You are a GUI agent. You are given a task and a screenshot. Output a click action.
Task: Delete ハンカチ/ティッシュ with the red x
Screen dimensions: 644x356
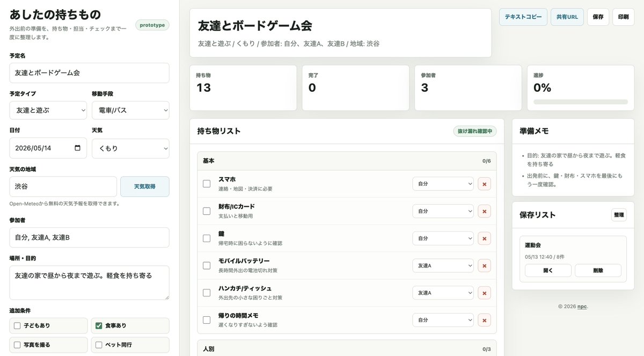click(484, 293)
